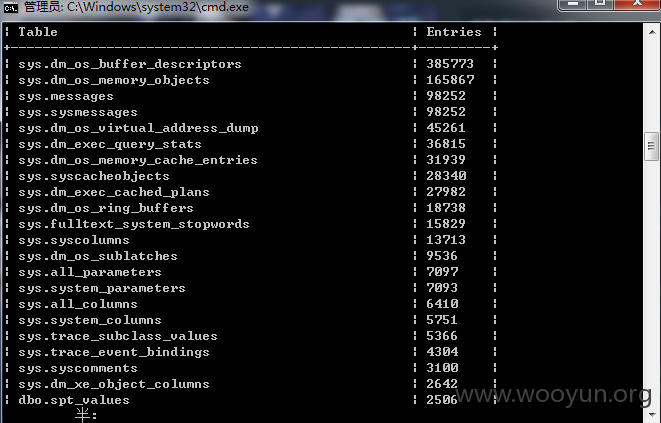
Task: Click the entry count 4304
Action: point(442,353)
